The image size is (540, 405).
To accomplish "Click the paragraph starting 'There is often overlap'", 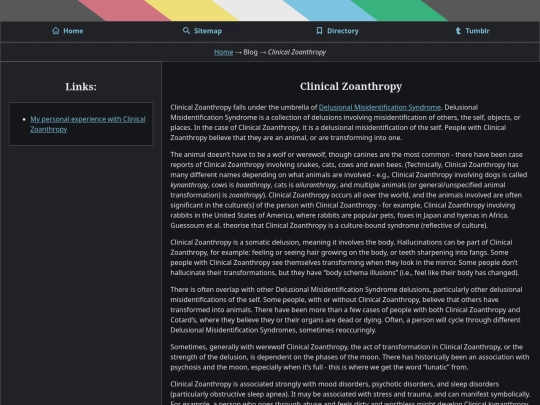I will tap(346, 310).
